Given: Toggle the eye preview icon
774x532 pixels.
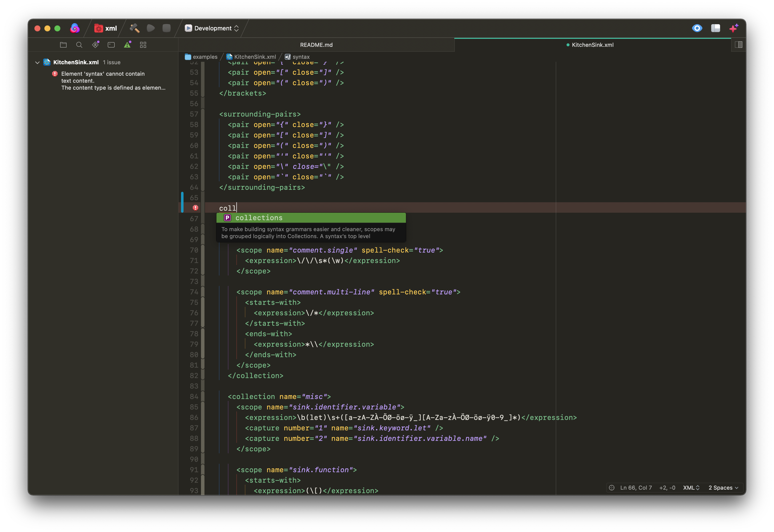Looking at the screenshot, I should click(x=697, y=28).
